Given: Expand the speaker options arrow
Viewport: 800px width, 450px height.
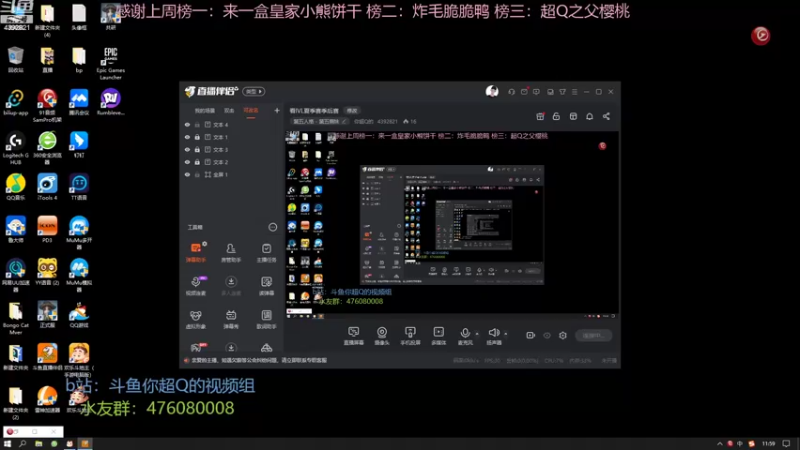Looking at the screenshot, I should tap(506, 334).
